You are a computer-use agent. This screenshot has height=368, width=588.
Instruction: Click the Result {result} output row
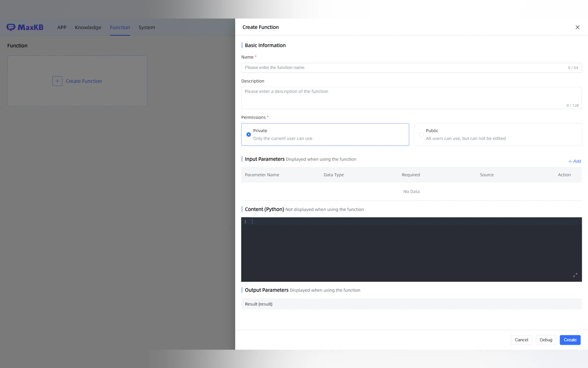411,304
